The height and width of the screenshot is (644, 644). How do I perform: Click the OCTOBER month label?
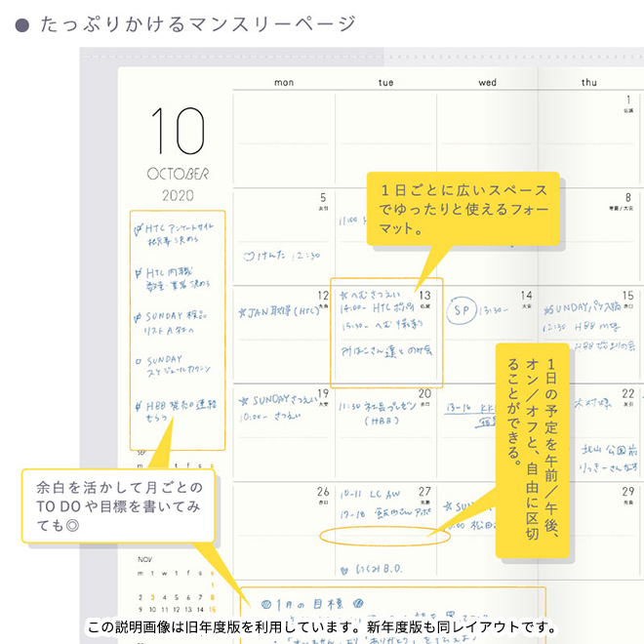pos(177,174)
